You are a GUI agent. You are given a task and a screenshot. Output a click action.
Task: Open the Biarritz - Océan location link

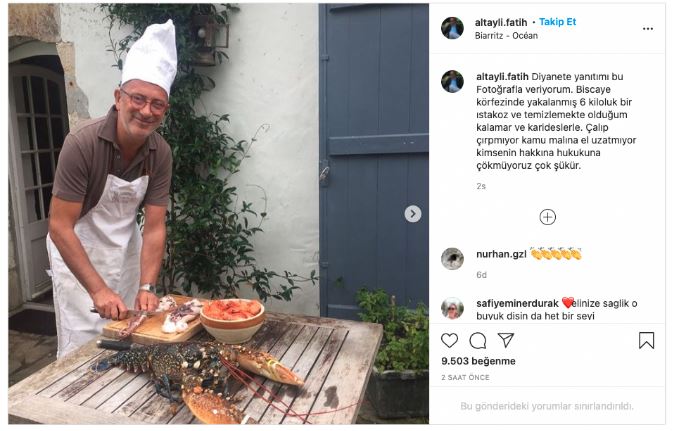[506, 36]
